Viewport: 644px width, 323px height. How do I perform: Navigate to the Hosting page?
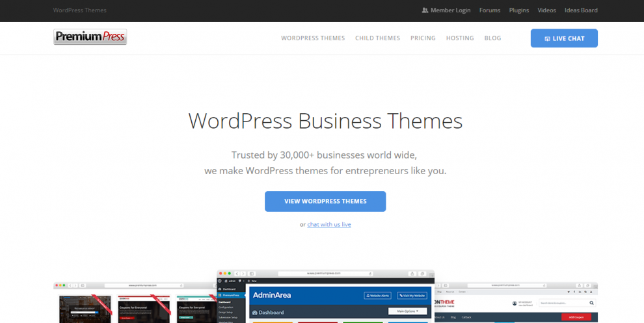460,38
